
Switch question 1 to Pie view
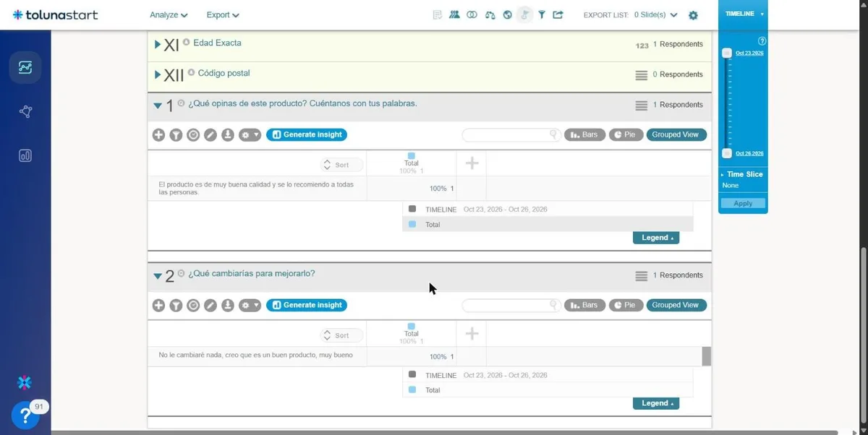(x=626, y=134)
